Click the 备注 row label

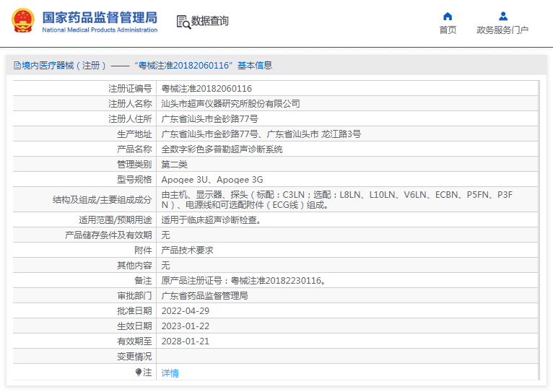[143, 281]
